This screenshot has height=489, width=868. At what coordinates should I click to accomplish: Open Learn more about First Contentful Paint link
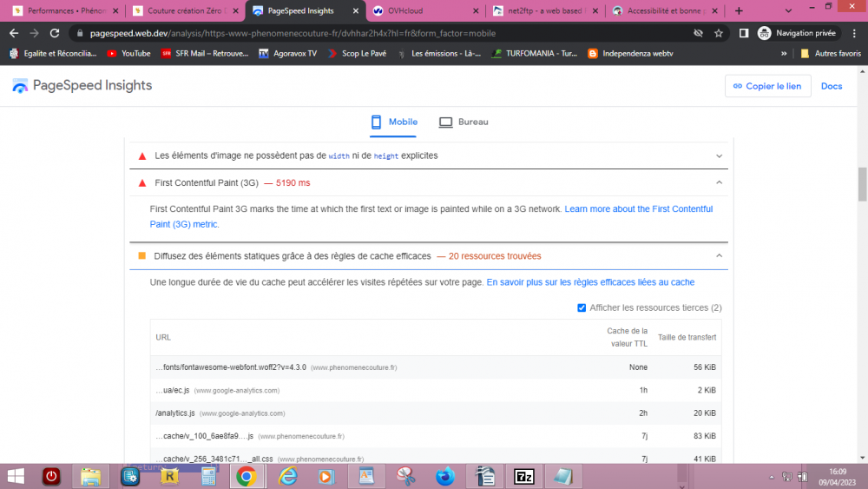pos(431,216)
